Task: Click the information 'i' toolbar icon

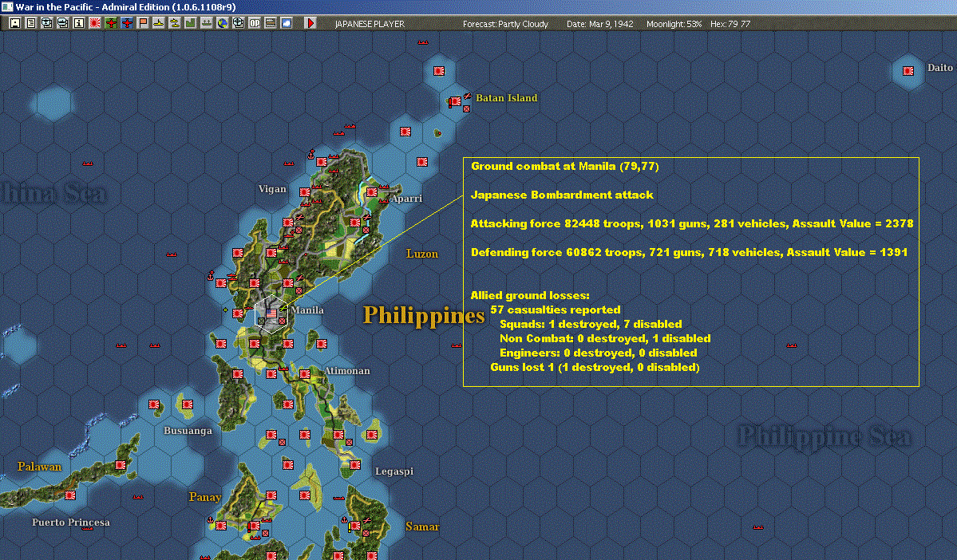Action: pyautogui.click(x=79, y=23)
